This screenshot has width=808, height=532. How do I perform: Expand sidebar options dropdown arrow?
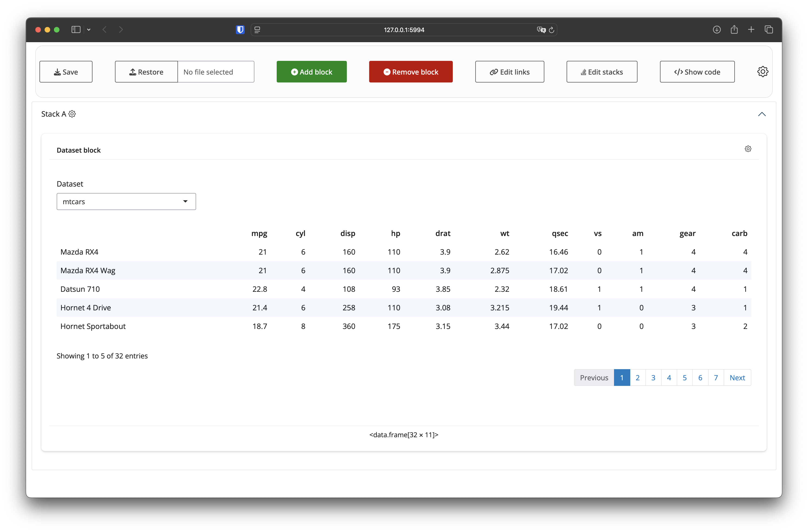89,30
